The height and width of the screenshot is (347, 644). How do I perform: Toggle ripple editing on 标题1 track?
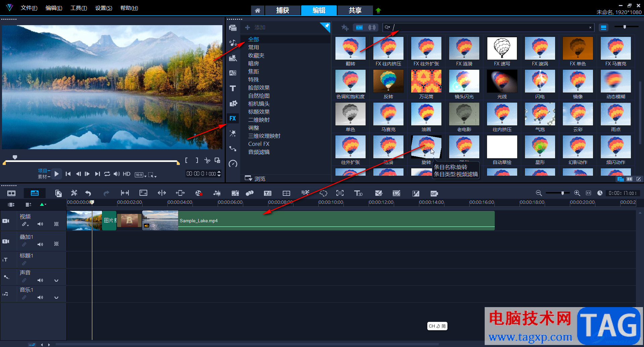24,263
